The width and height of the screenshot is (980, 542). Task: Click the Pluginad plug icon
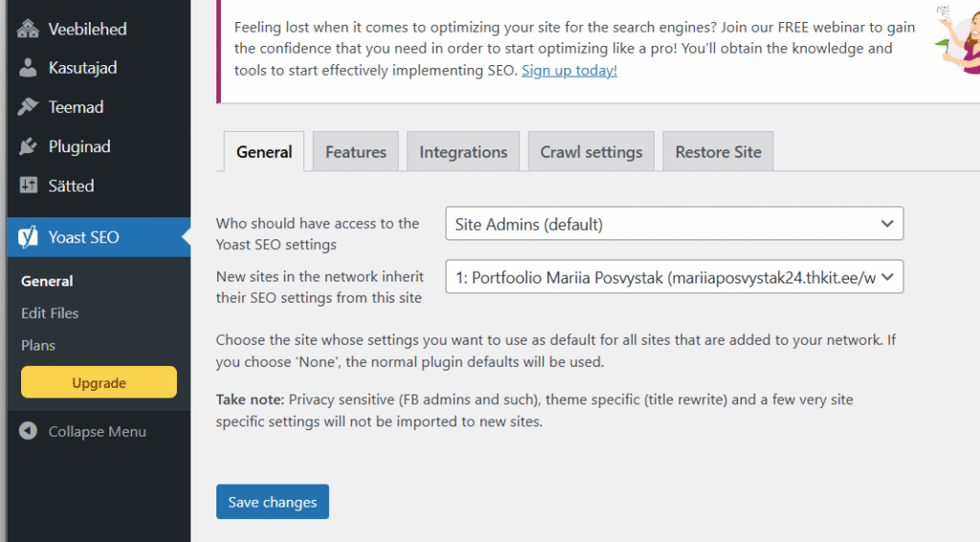[28, 147]
